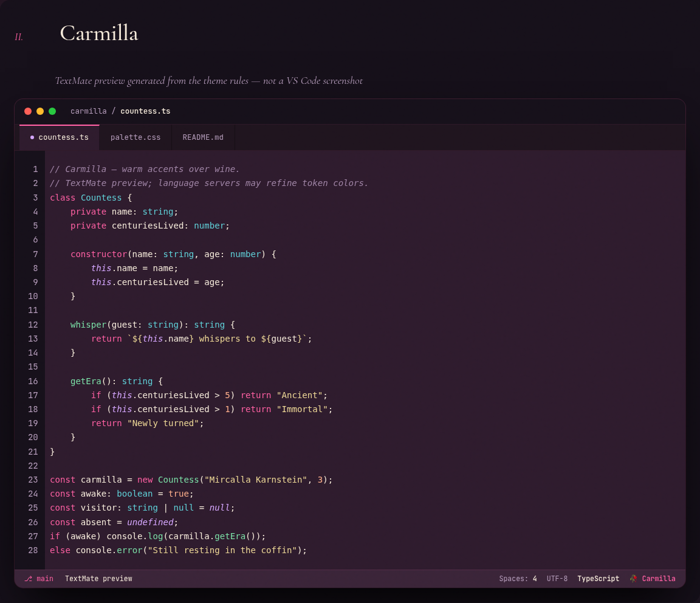Click the template string on line 13

coord(217,339)
